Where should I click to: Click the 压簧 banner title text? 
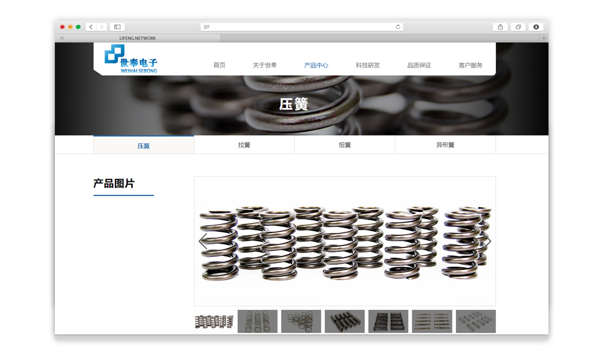[294, 104]
